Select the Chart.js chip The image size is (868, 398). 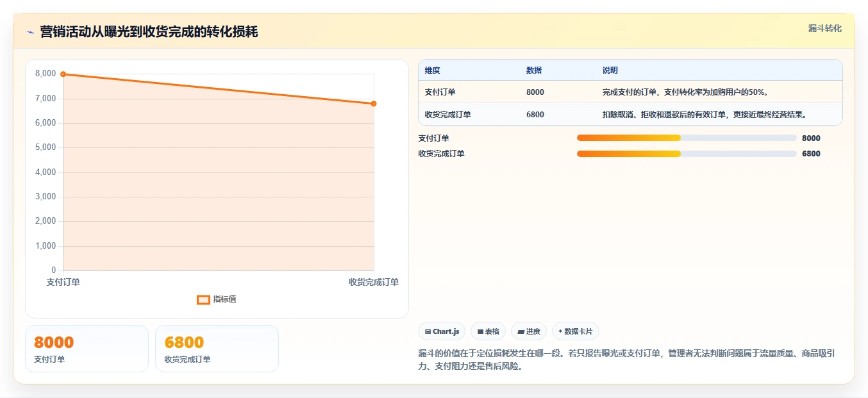tap(442, 331)
